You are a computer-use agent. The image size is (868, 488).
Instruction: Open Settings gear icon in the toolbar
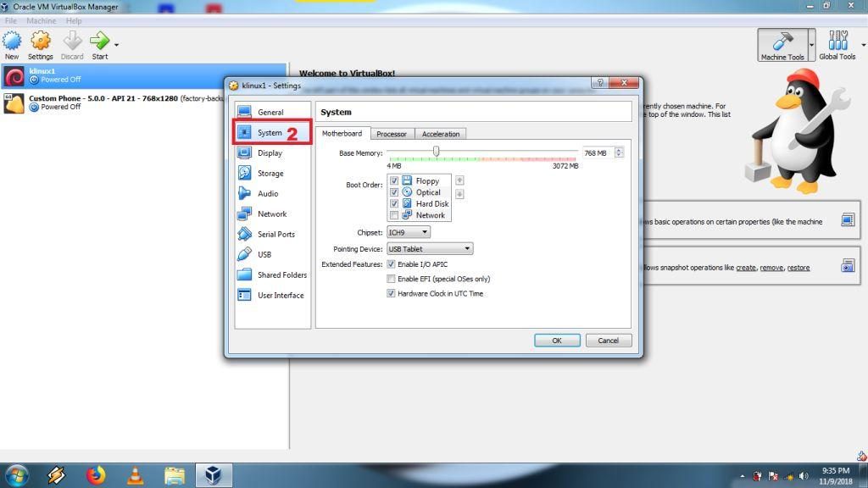click(x=41, y=46)
